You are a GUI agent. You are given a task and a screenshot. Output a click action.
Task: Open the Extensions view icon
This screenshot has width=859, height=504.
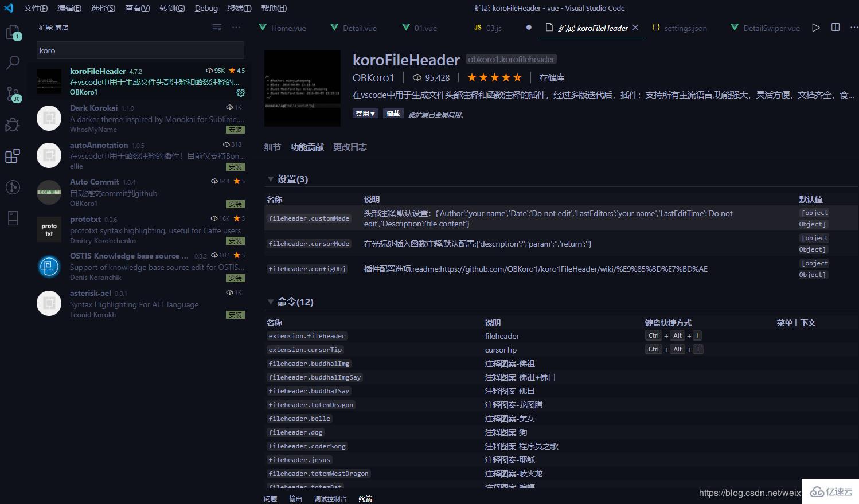pos(13,155)
